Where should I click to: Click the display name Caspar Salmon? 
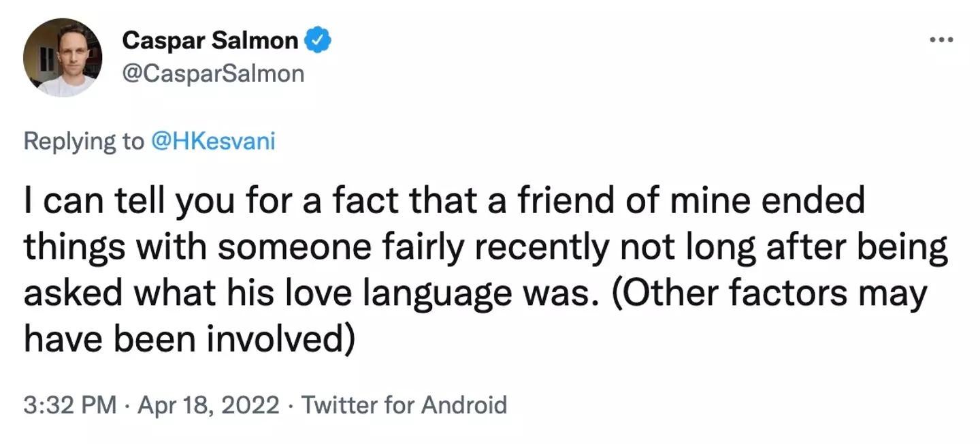coord(210,42)
